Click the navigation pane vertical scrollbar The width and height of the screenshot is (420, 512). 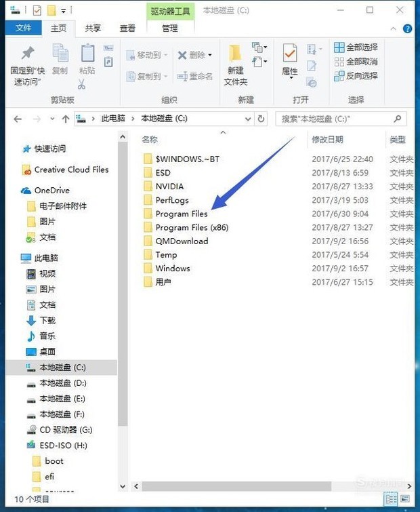[123, 284]
